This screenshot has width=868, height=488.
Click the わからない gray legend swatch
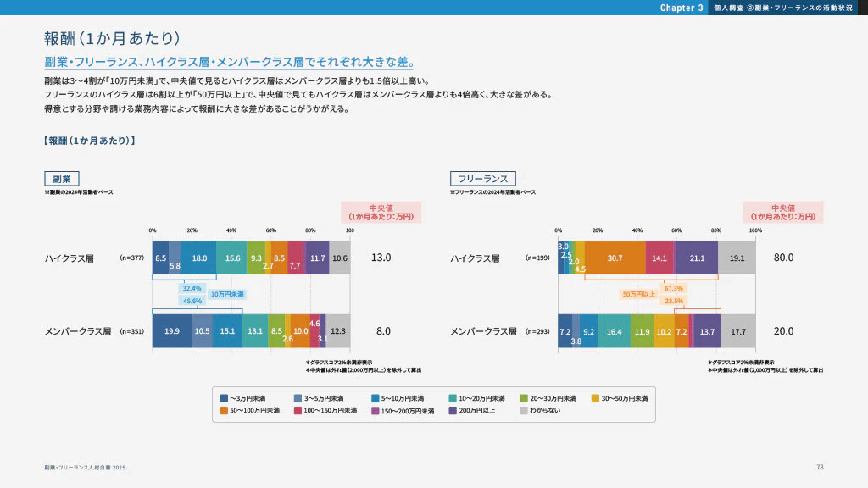point(524,411)
